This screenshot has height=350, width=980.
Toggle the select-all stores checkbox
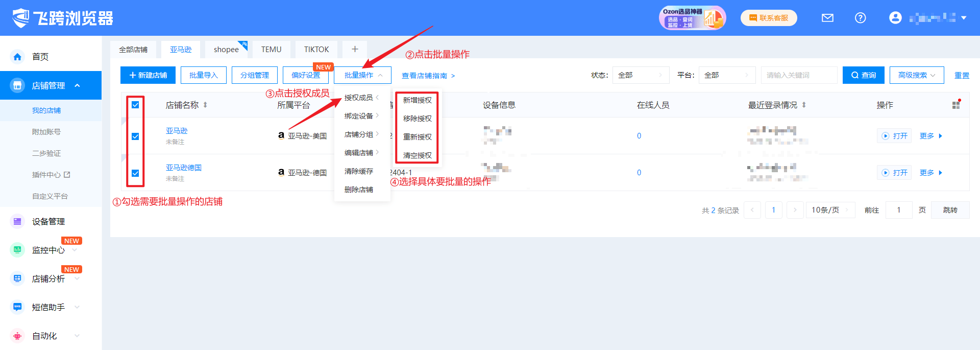[x=135, y=105]
